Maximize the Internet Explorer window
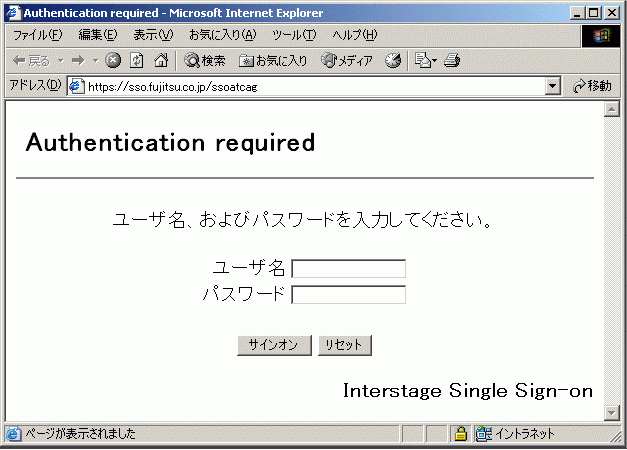627x450 pixels. click(x=594, y=13)
